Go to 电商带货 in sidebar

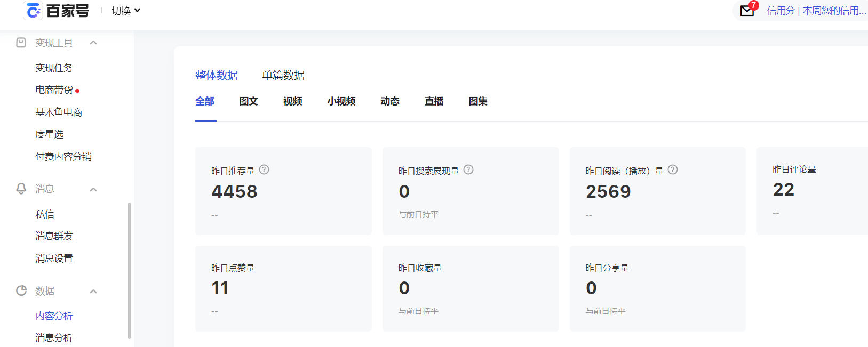point(54,90)
